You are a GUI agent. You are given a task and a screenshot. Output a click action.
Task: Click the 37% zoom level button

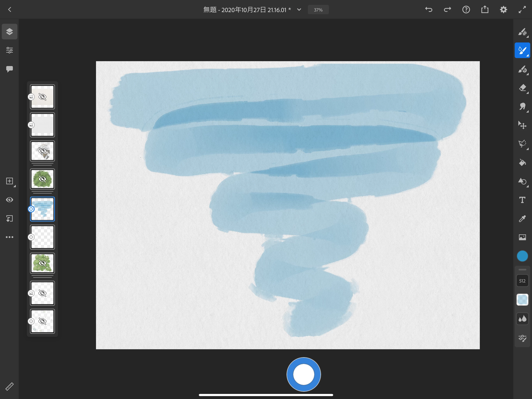[x=318, y=10]
